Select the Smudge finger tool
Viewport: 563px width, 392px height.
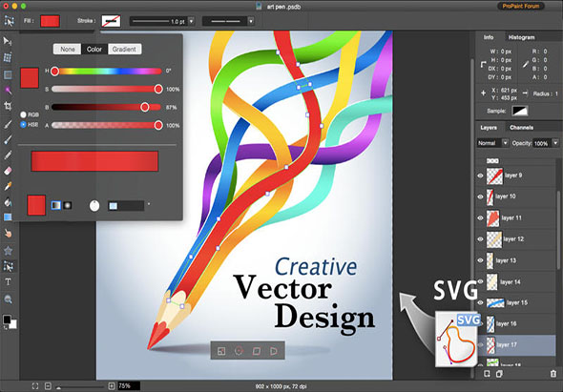(8, 234)
